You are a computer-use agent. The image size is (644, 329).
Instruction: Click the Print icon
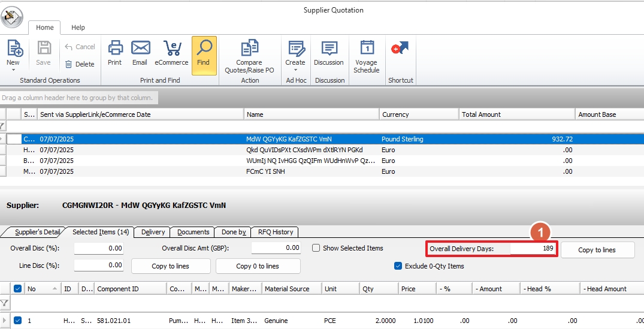[x=115, y=48]
